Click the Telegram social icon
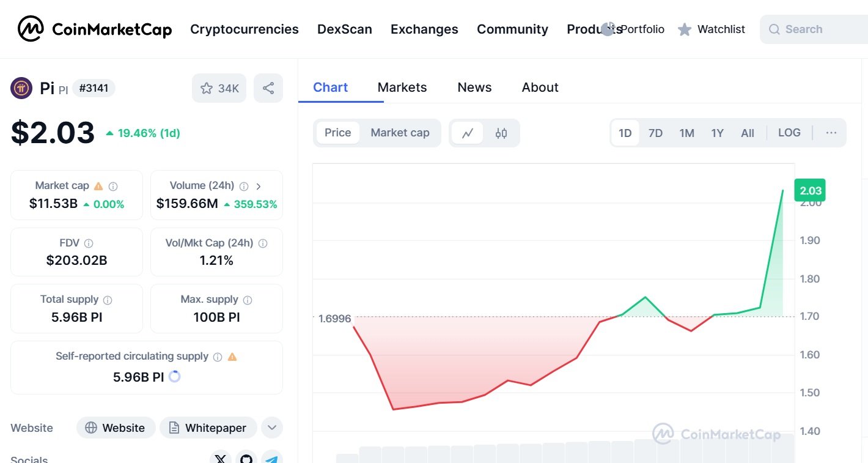Image resolution: width=868 pixels, height=463 pixels. click(272, 457)
